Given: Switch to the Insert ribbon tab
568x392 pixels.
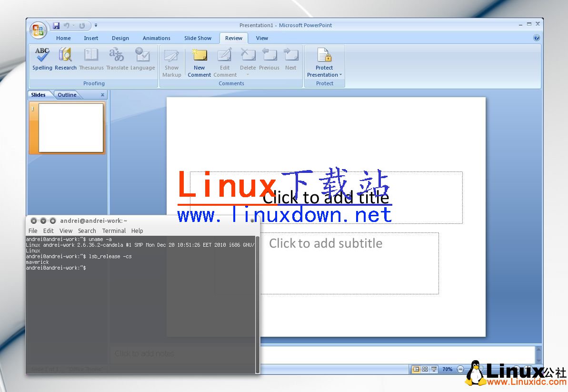Looking at the screenshot, I should coord(91,38).
